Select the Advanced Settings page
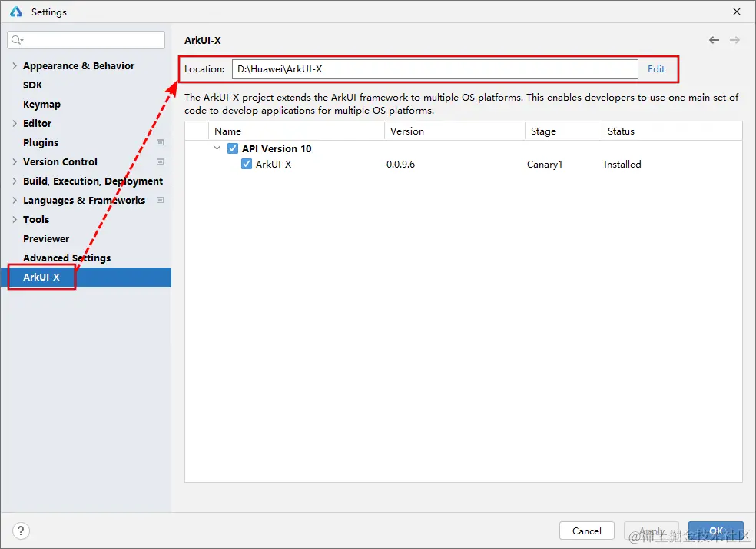Viewport: 756px width, 549px height. point(67,258)
